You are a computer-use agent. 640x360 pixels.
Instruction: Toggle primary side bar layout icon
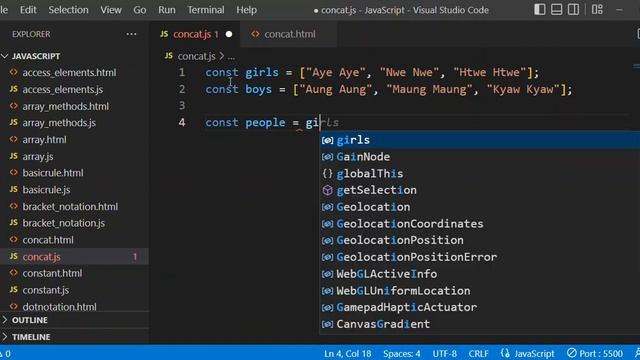pos(540,9)
